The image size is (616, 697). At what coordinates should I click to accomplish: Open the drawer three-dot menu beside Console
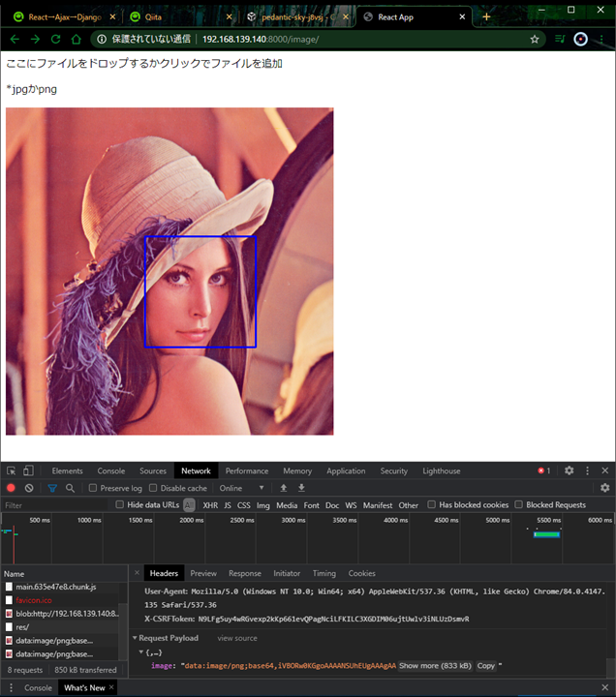coord(11,687)
